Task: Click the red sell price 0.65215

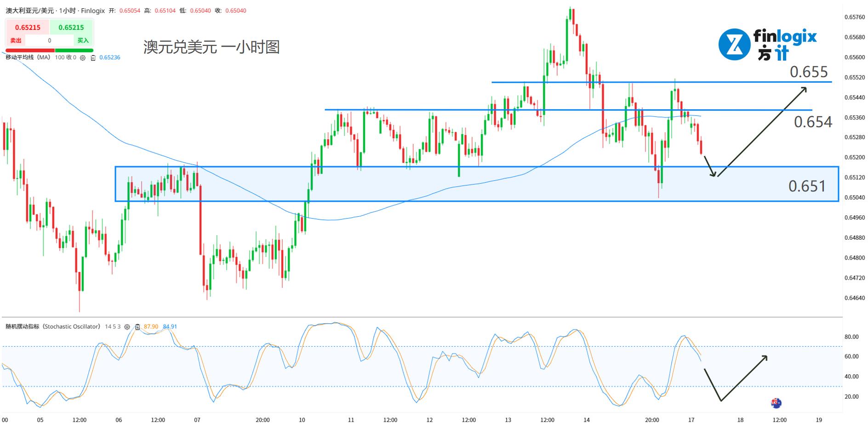Action: pyautogui.click(x=28, y=28)
